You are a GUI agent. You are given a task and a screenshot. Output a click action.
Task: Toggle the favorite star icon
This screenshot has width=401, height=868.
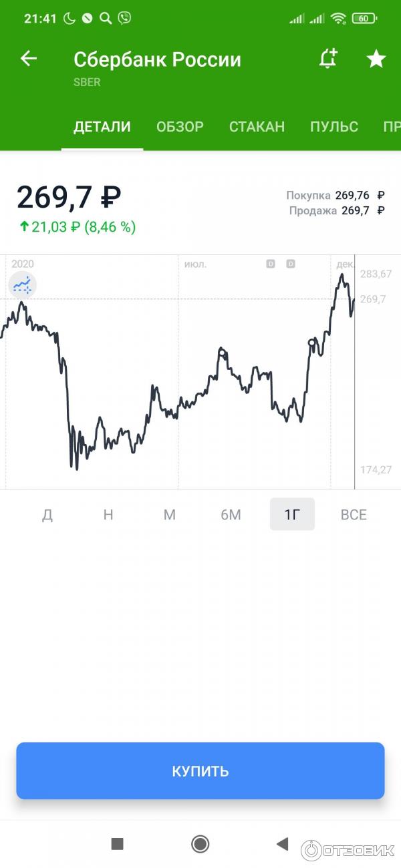[x=376, y=59]
